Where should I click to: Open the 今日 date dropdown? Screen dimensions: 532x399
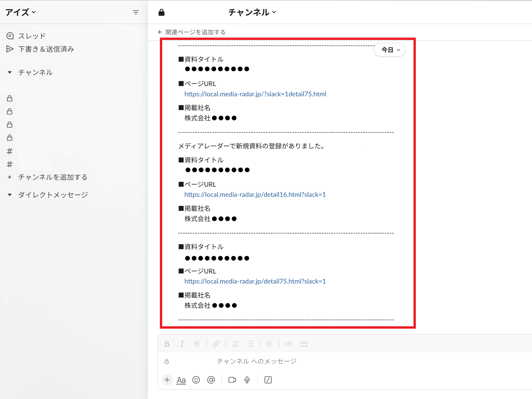pos(390,50)
